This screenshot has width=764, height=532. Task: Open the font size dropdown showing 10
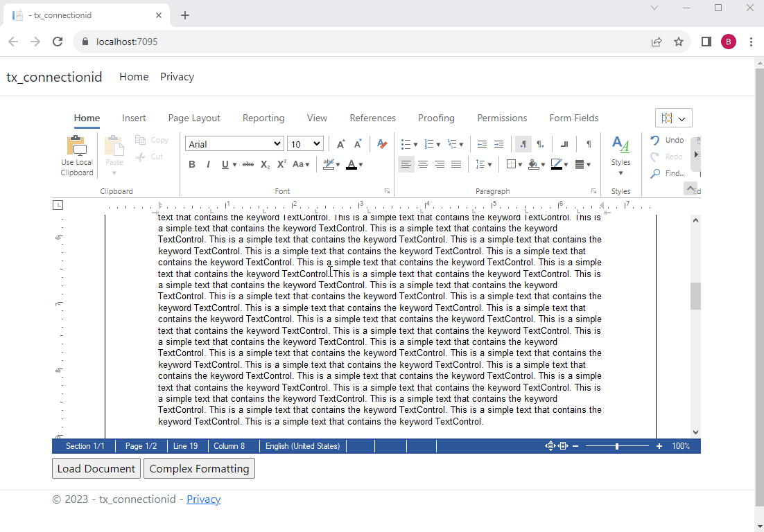pos(305,143)
